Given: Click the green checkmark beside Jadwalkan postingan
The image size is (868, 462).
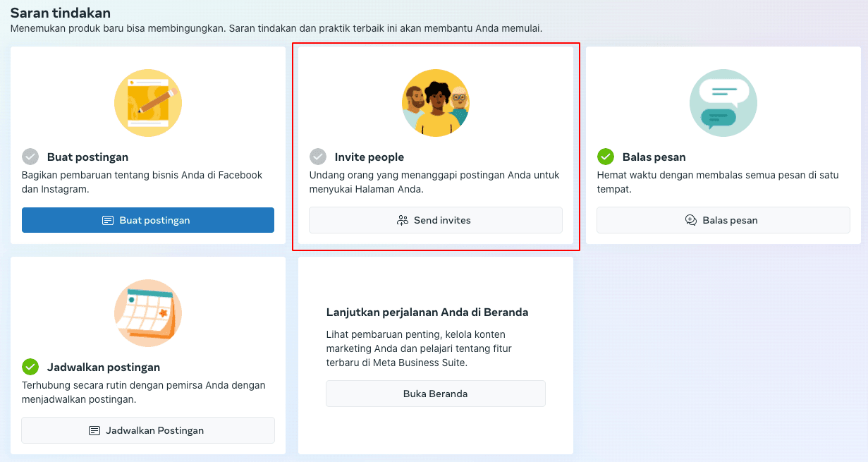Looking at the screenshot, I should pyautogui.click(x=30, y=367).
